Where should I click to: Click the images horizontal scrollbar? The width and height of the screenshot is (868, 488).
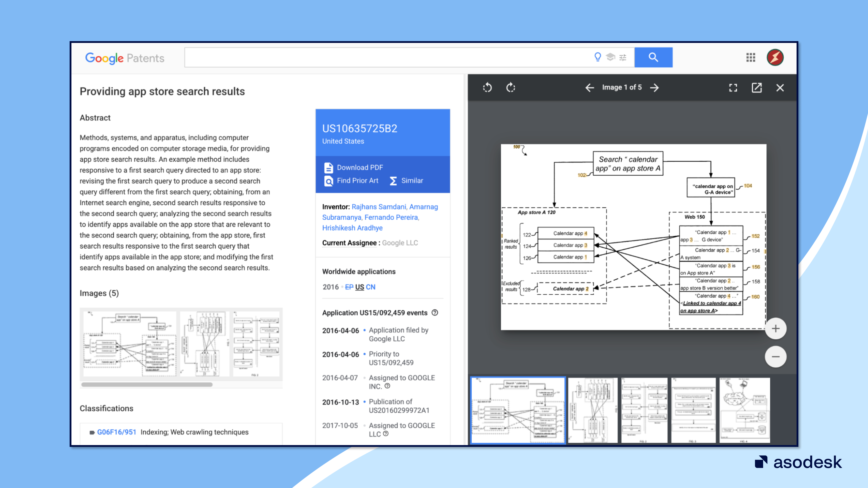(x=147, y=384)
